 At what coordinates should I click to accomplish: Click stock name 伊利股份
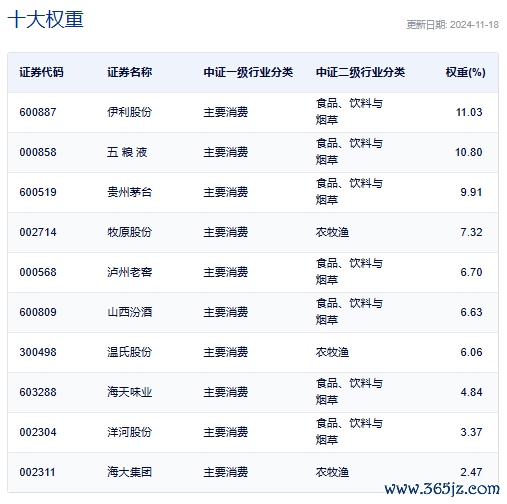(x=129, y=112)
